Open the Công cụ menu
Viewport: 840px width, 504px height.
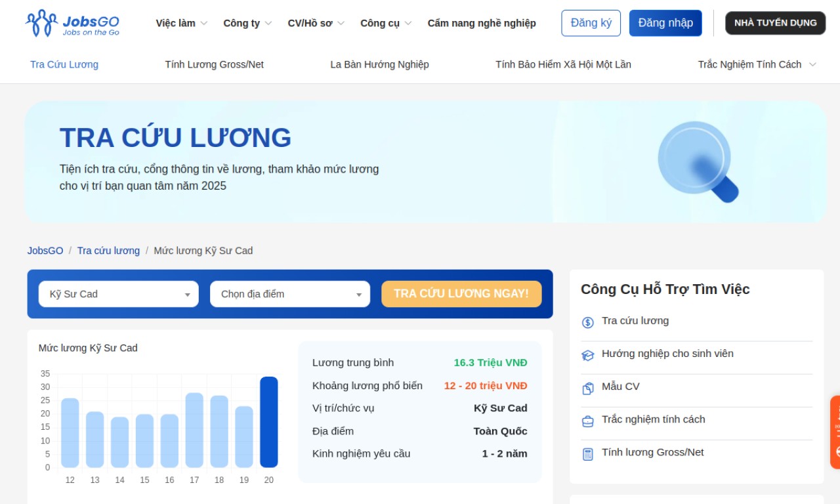click(x=386, y=23)
